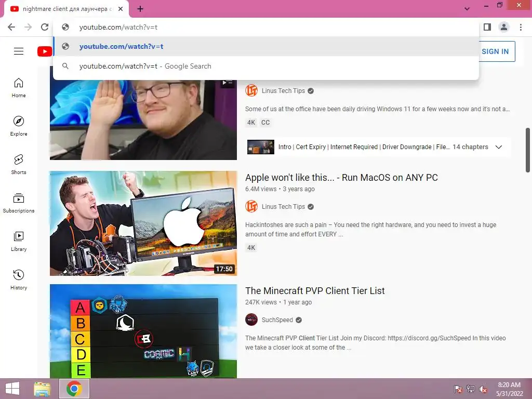Open the Chrome profile avatar
Screen dimensions: 532x399
(x=504, y=27)
